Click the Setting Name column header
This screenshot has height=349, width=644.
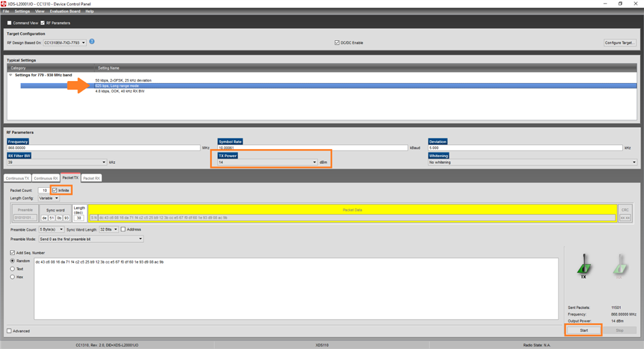(x=366, y=68)
